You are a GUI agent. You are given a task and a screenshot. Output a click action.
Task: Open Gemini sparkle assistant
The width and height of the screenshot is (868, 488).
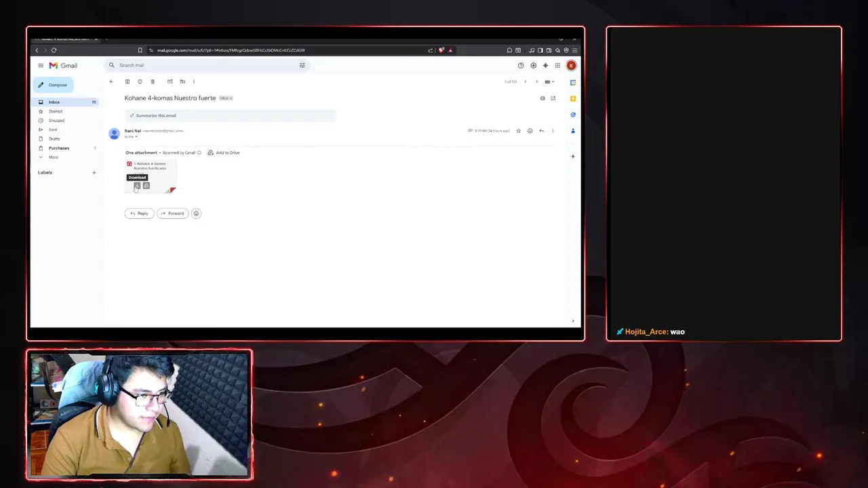point(545,66)
